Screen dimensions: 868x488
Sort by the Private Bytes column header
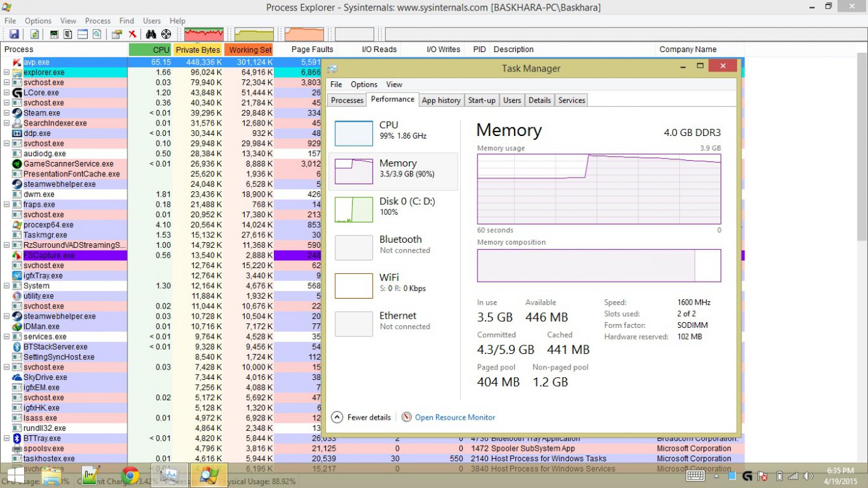tap(198, 49)
